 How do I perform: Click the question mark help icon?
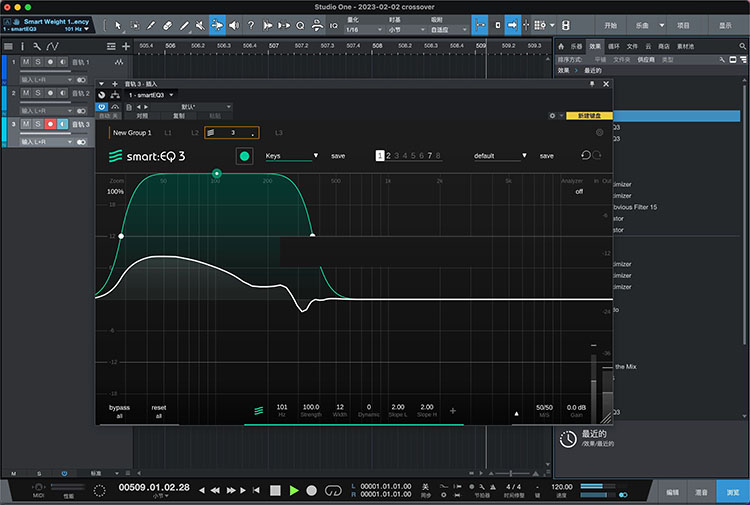pos(251,25)
